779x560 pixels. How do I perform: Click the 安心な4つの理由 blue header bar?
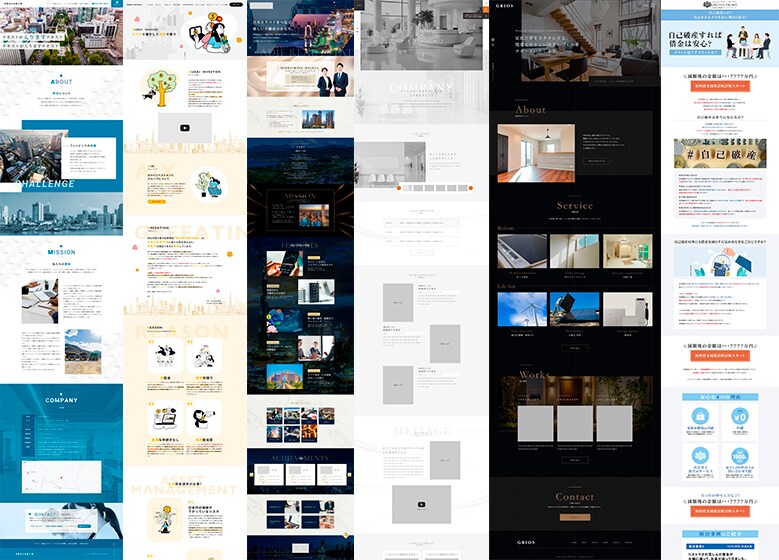pos(720,397)
